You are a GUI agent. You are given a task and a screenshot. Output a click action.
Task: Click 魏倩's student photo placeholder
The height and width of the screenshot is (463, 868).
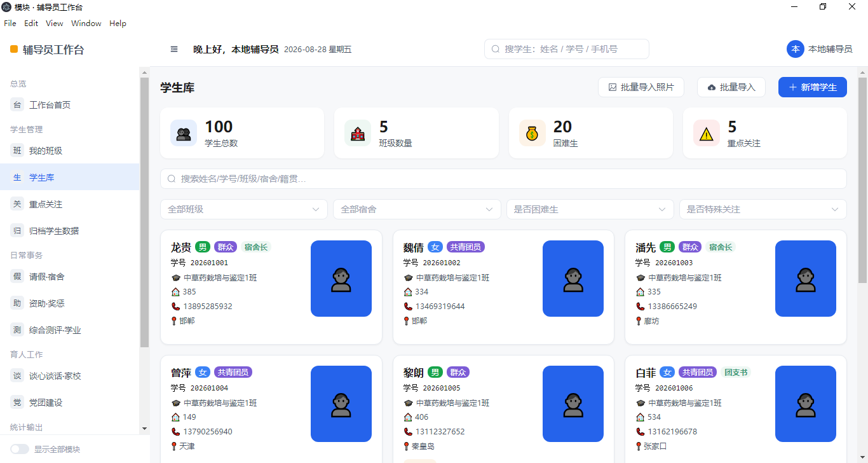point(573,279)
